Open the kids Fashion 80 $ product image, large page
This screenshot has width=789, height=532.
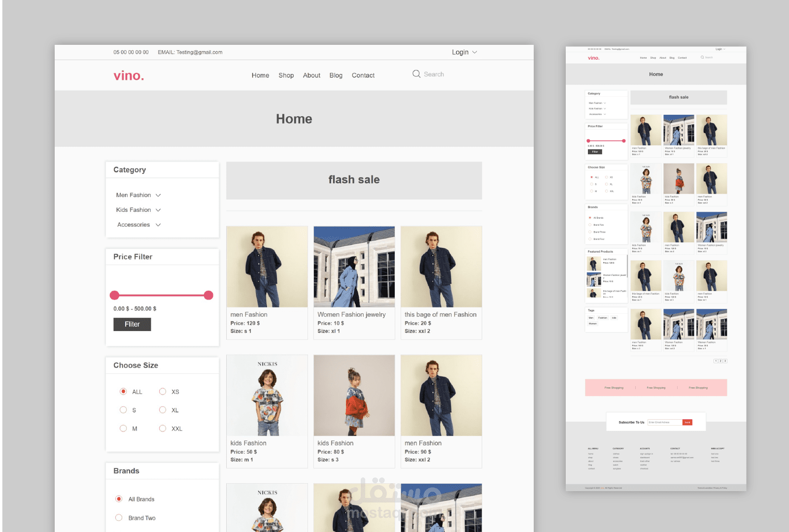[354, 396]
